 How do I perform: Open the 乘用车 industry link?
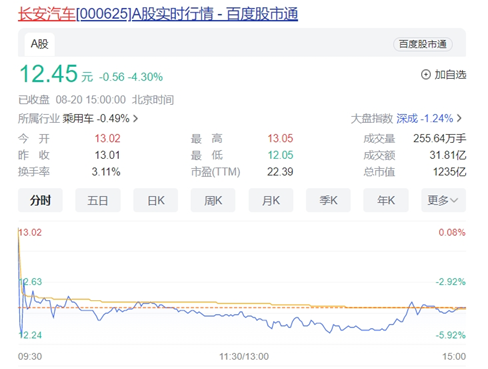[78, 118]
